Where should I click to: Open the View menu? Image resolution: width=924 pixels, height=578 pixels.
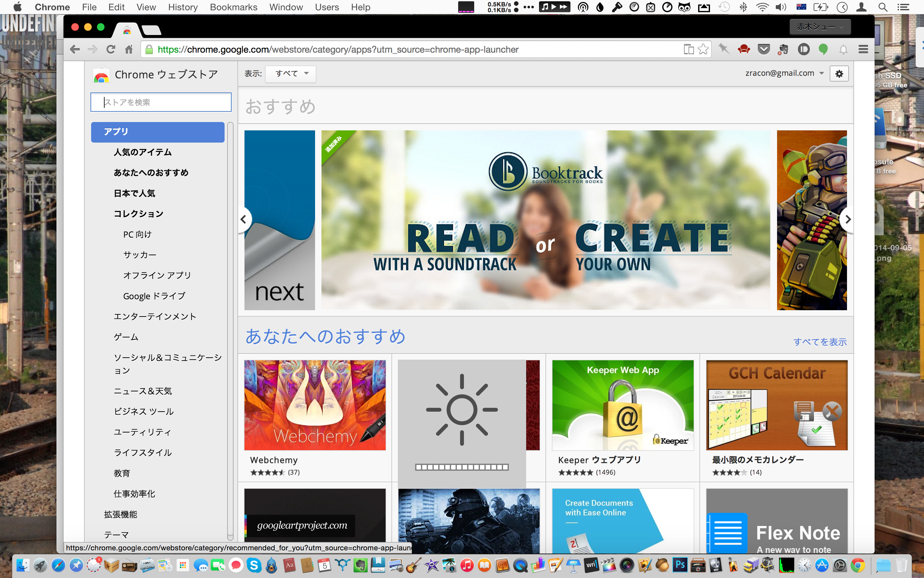tap(146, 7)
